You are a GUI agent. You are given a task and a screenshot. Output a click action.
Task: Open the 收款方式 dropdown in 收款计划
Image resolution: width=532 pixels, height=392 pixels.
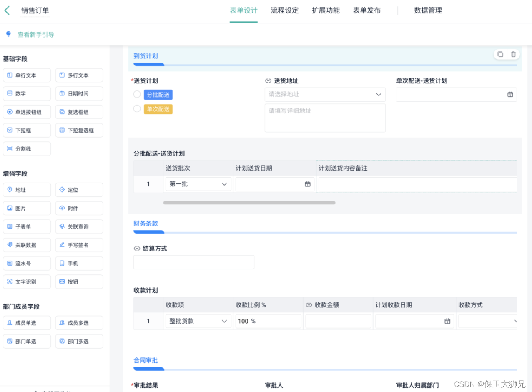pos(488,321)
